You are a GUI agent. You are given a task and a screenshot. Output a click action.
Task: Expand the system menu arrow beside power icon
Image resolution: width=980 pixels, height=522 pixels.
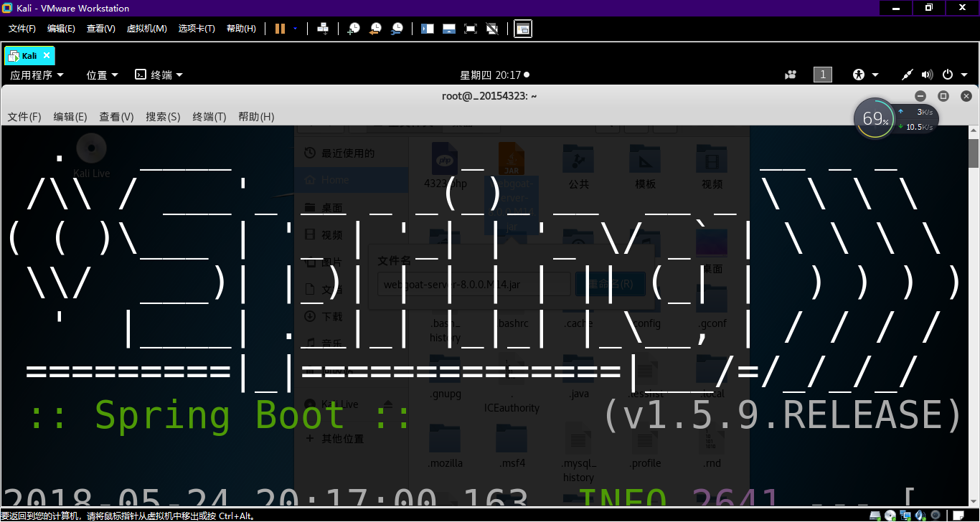[963, 75]
